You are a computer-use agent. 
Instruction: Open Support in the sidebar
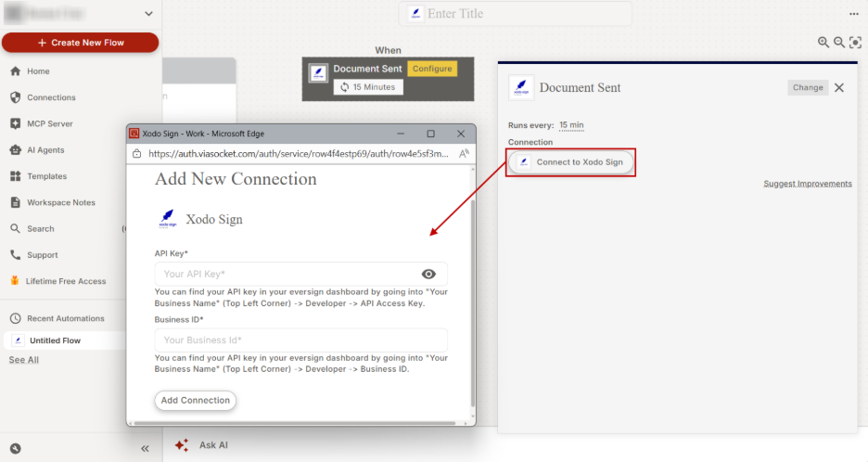point(42,255)
